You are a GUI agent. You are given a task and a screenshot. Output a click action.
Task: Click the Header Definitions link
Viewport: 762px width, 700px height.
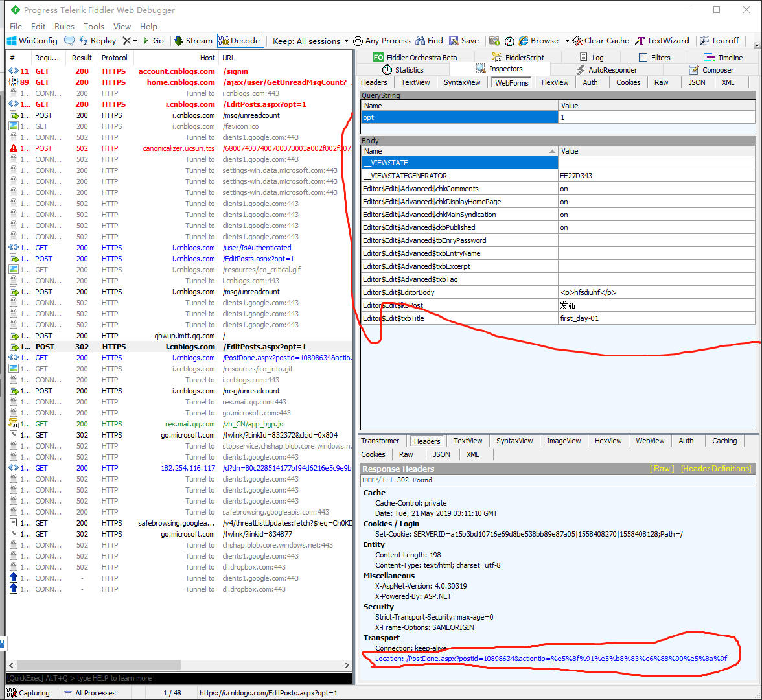[x=716, y=469]
